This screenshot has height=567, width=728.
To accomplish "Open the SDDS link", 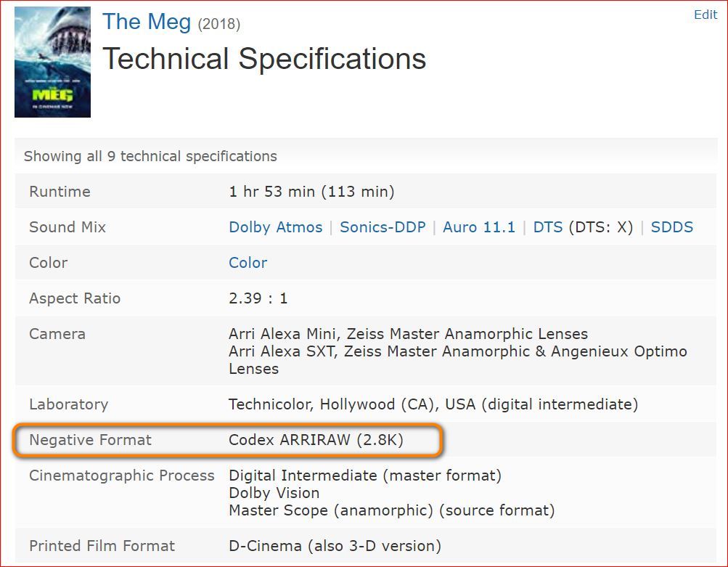I will pos(671,227).
